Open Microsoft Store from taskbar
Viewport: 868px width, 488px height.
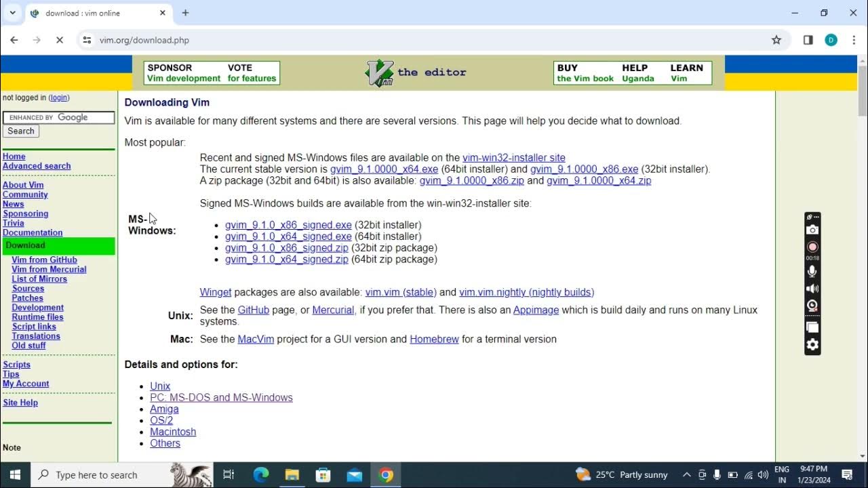323,474
